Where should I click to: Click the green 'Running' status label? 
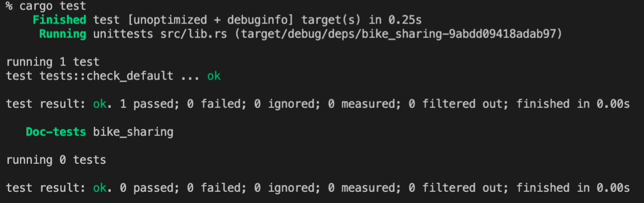click(x=62, y=34)
